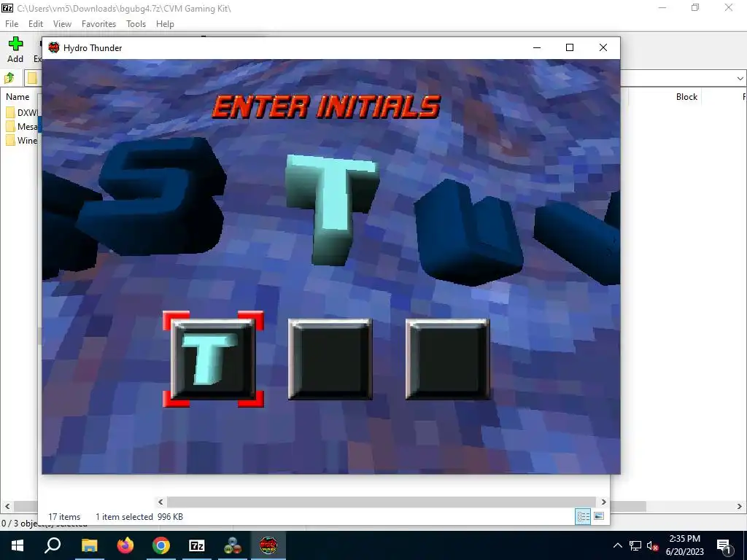Close the Hydro Thunder game window
This screenshot has height=560, width=747.
click(x=603, y=47)
